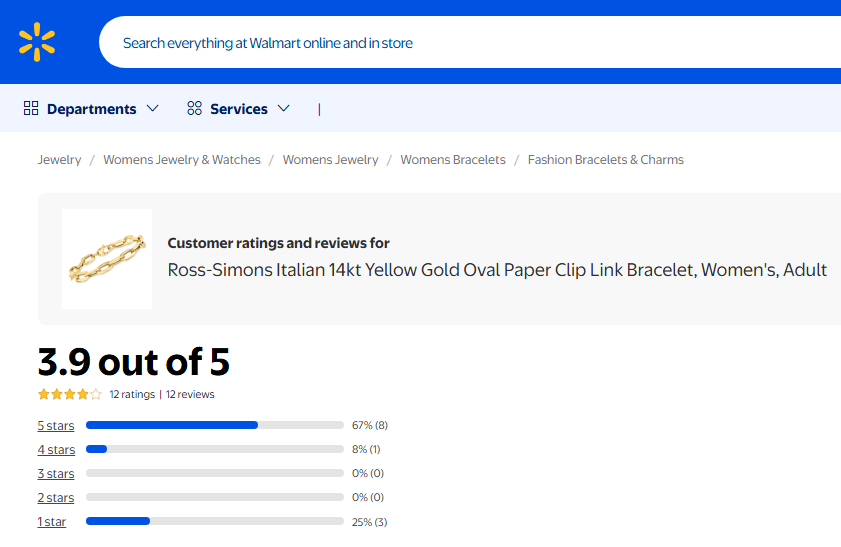
Task: Expand the Services chevron
Action: 284,108
